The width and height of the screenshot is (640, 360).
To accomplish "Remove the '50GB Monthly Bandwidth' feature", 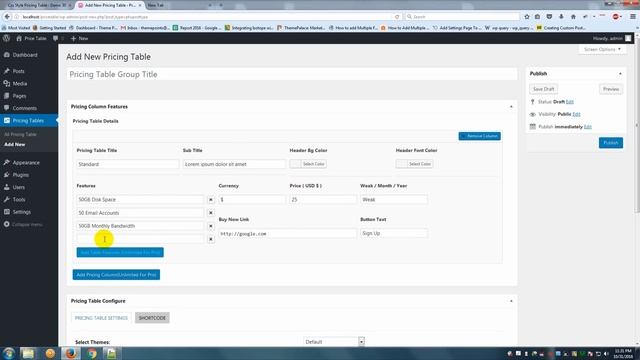I will tap(211, 226).
